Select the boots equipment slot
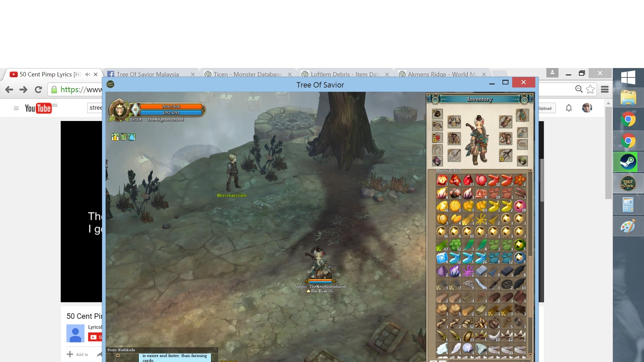This screenshot has width=644, height=362. tap(505, 138)
